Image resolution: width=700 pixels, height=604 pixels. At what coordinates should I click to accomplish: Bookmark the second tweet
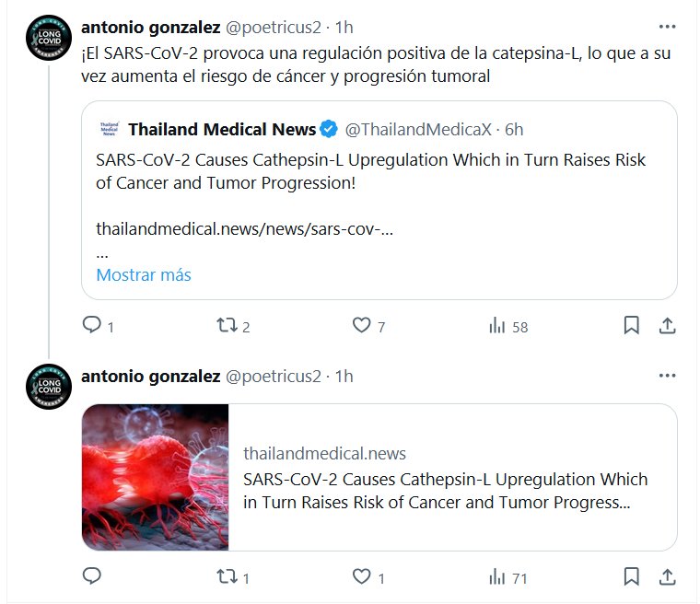coord(632,577)
